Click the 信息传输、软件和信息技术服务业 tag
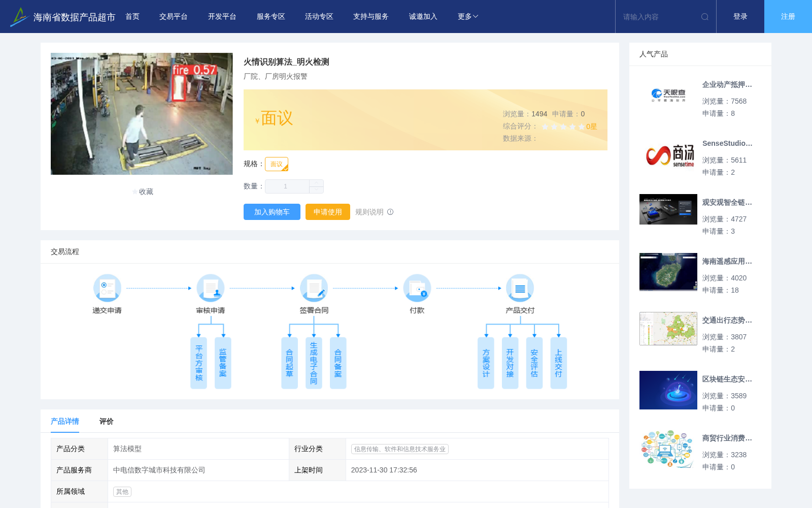This screenshot has height=508, width=812. click(x=400, y=449)
